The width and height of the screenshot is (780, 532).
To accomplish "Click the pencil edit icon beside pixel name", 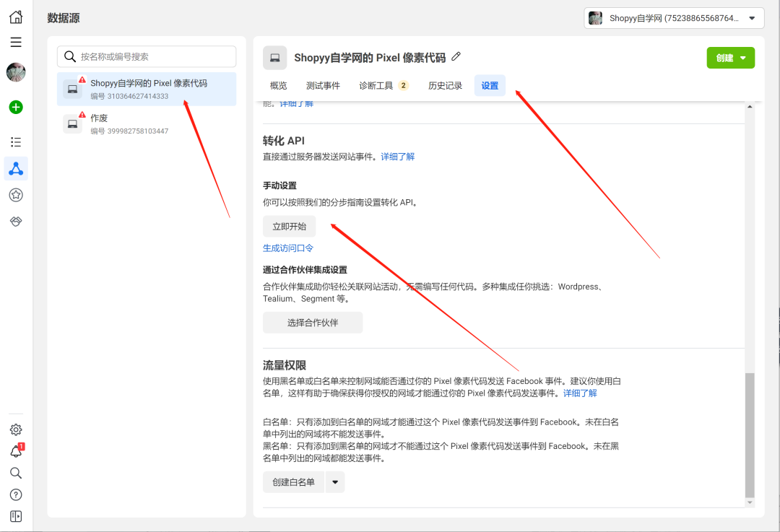I will coord(456,57).
